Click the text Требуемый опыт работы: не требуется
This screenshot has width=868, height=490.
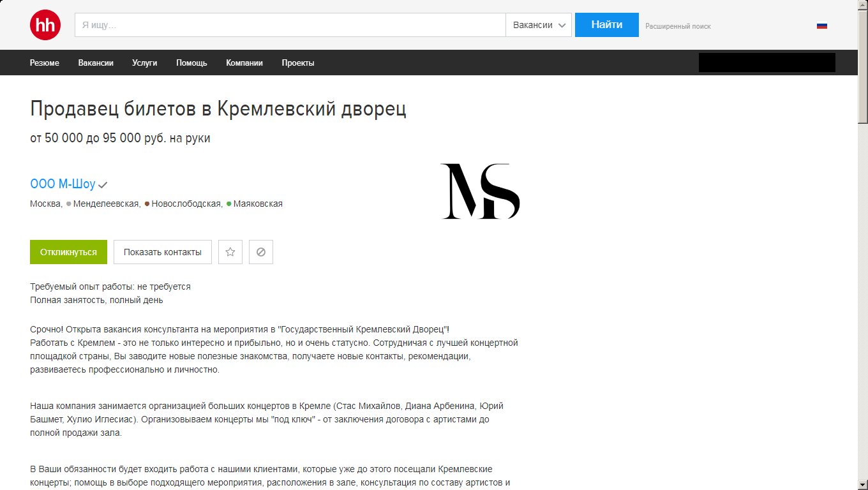pyautogui.click(x=110, y=286)
